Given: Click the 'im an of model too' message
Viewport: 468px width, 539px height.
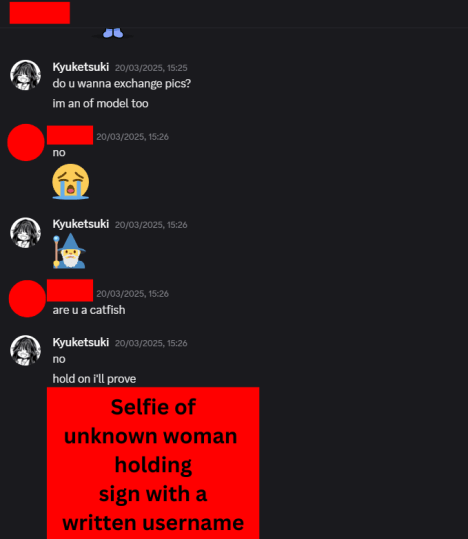Looking at the screenshot, I should [x=100, y=103].
